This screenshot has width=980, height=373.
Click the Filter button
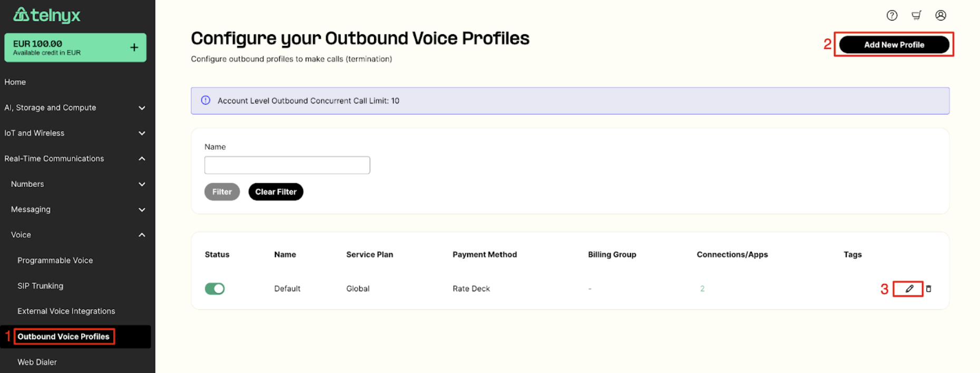click(222, 192)
